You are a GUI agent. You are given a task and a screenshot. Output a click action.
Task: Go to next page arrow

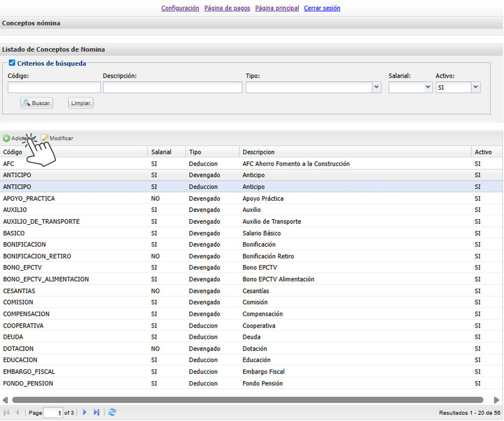(x=85, y=412)
